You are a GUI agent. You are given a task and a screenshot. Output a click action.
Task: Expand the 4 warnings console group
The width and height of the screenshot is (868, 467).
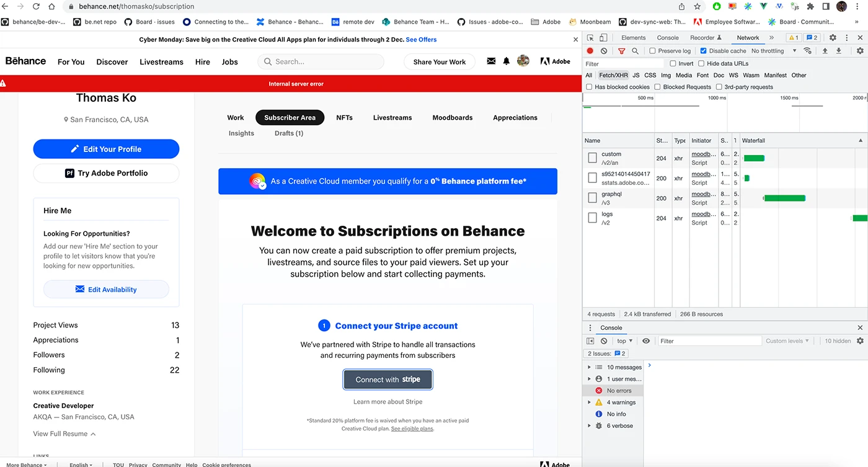[x=589, y=403]
